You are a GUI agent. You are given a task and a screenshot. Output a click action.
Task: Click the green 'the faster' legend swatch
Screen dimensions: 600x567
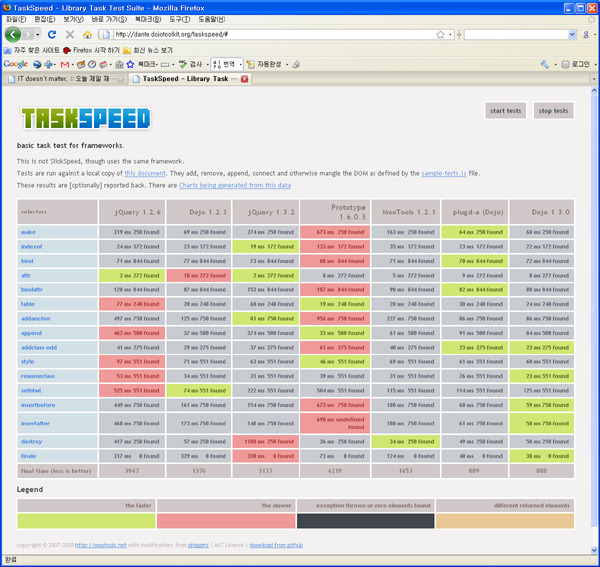point(86,521)
